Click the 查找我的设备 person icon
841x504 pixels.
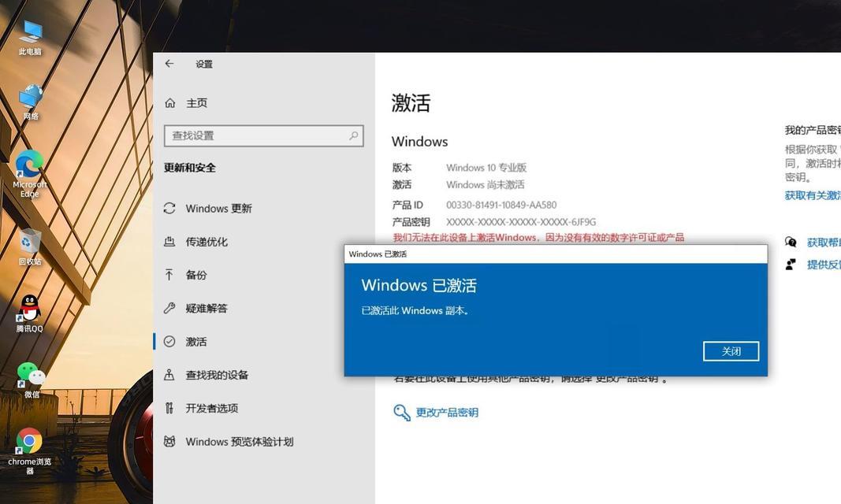(x=169, y=375)
